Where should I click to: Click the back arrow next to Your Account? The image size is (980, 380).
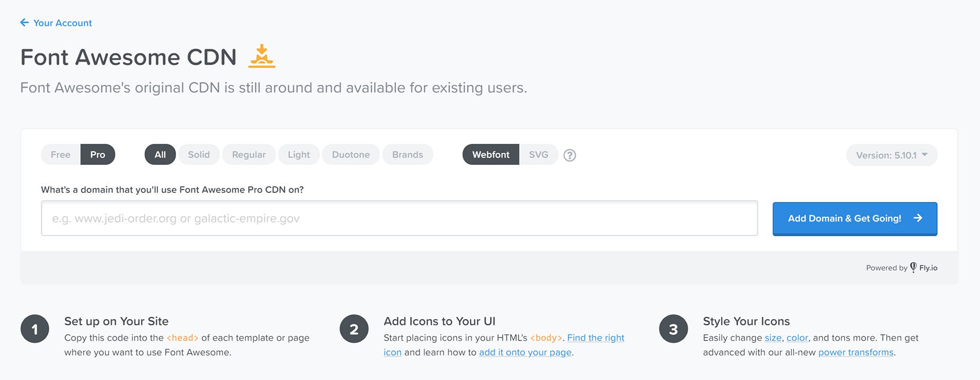(23, 22)
